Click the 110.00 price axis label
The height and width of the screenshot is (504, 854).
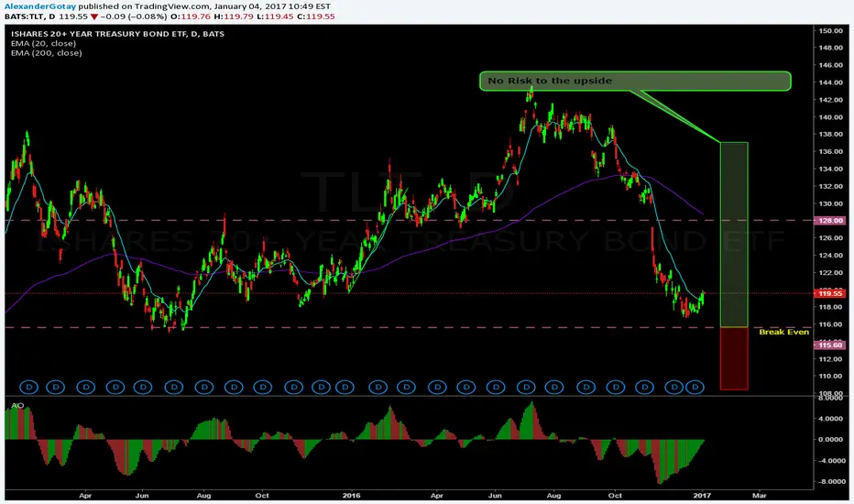830,377
